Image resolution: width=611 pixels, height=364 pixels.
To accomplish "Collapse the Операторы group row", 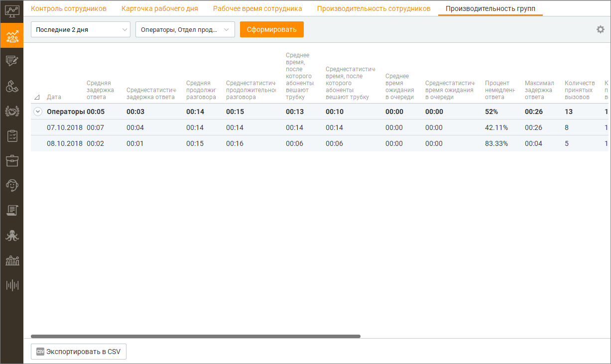I will click(x=37, y=112).
